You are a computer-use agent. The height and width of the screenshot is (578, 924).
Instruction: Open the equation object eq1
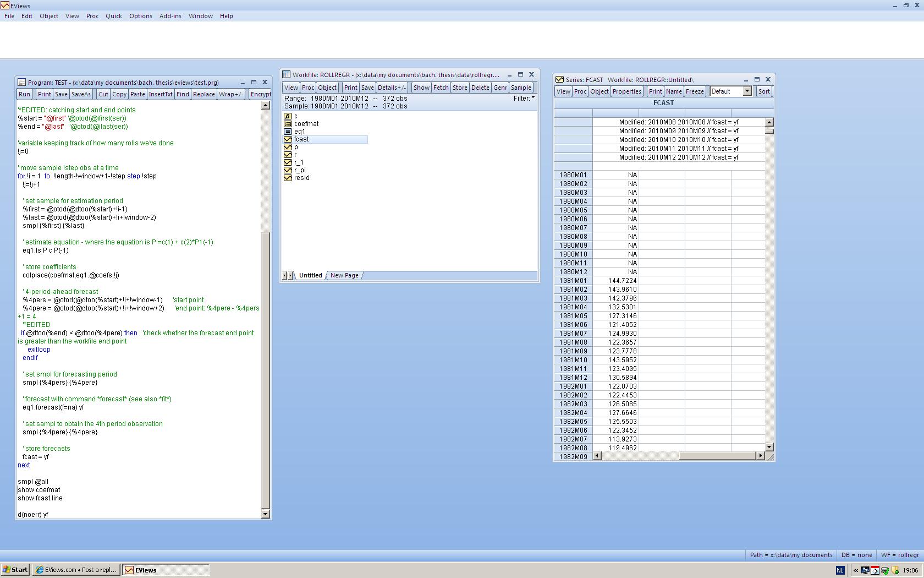[x=300, y=132]
